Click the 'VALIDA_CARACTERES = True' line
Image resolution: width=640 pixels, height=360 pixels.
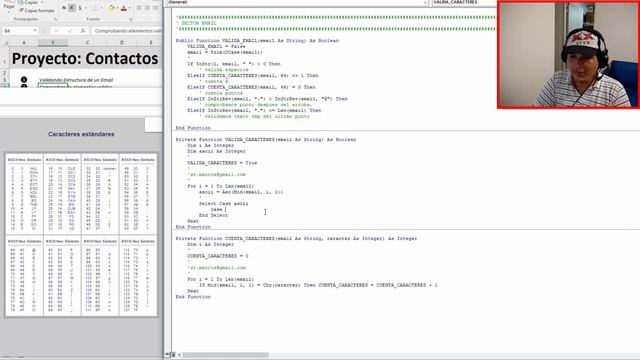click(x=222, y=163)
